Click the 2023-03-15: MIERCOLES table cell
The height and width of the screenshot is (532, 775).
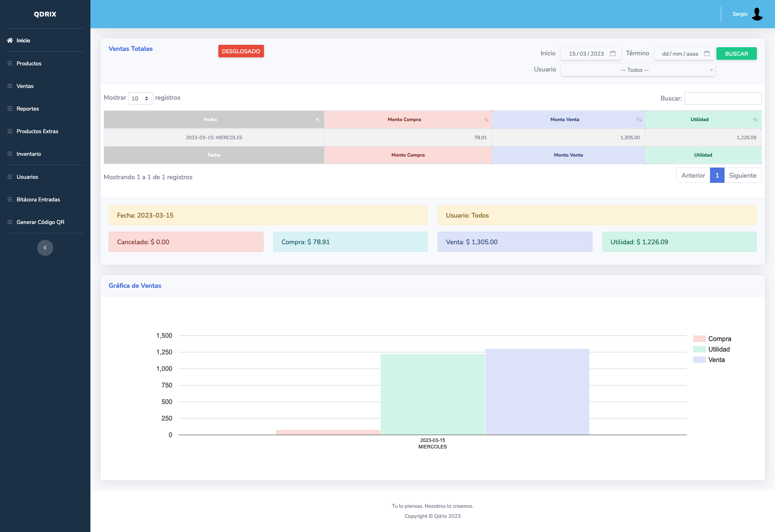tap(214, 138)
